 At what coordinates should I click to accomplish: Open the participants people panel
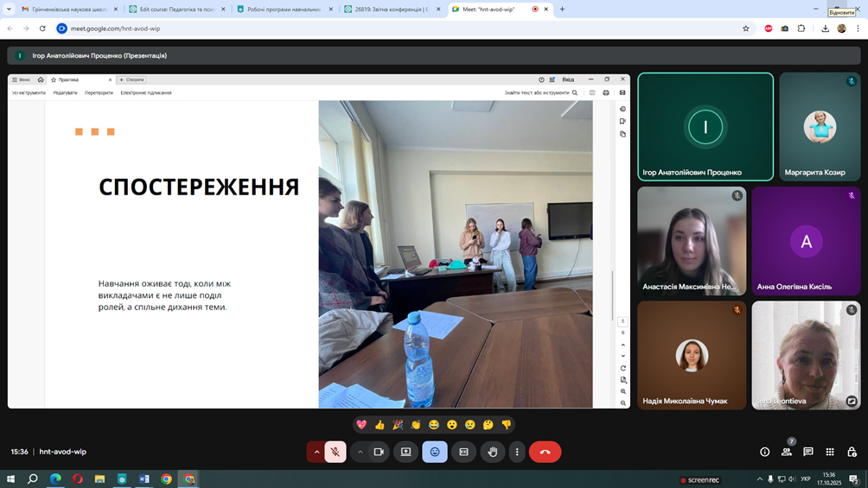[x=787, y=452]
